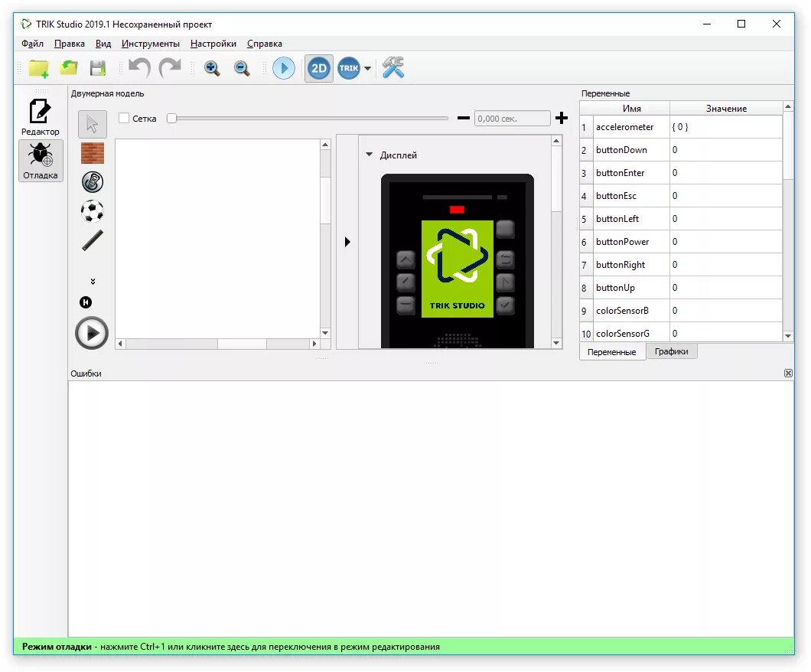The height and width of the screenshot is (672, 811).
Task: Open the Справка menu
Action: click(x=264, y=44)
